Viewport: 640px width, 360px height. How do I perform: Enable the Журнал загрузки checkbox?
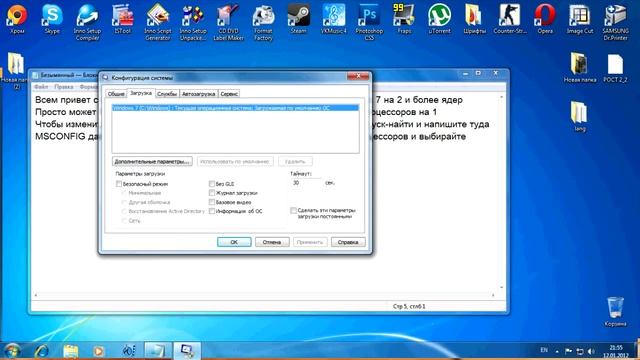pos(211,193)
